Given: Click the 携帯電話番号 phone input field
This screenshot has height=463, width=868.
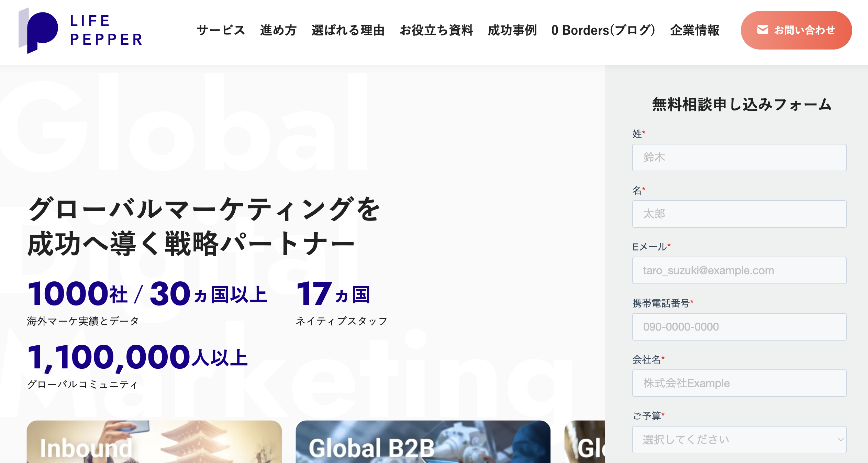Looking at the screenshot, I should [x=739, y=327].
